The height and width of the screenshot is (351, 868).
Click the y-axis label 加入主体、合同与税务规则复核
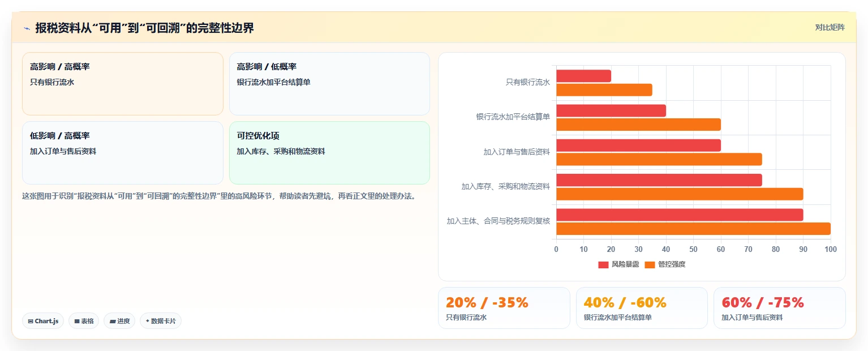pyautogui.click(x=498, y=221)
